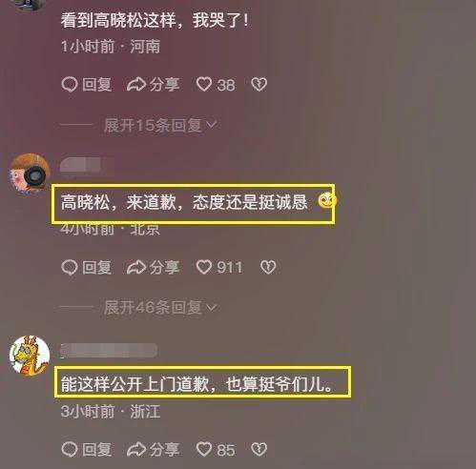This screenshot has width=476, height=469.
Task: Reply to the Zhejiang comment
Action: (x=87, y=450)
